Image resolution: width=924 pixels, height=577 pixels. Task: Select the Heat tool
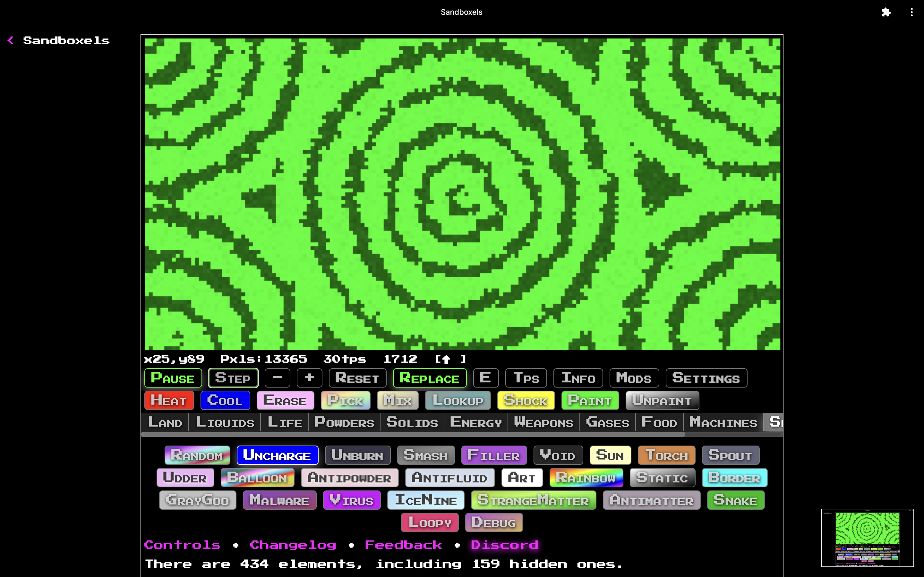point(169,400)
